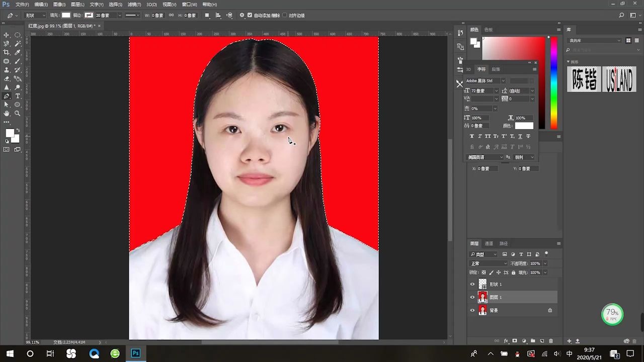Open the 正常 blend mode dropdown
This screenshot has height=362, width=644.
[489, 263]
